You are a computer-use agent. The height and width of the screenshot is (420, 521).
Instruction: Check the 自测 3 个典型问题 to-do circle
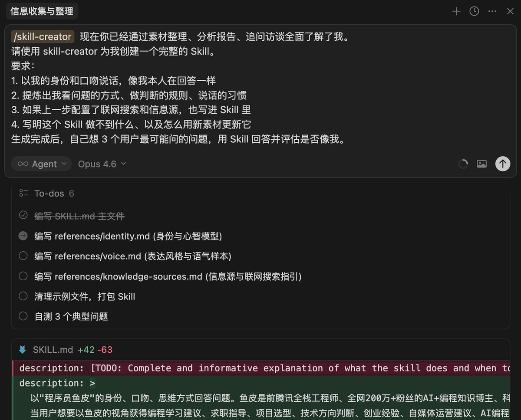point(23,316)
